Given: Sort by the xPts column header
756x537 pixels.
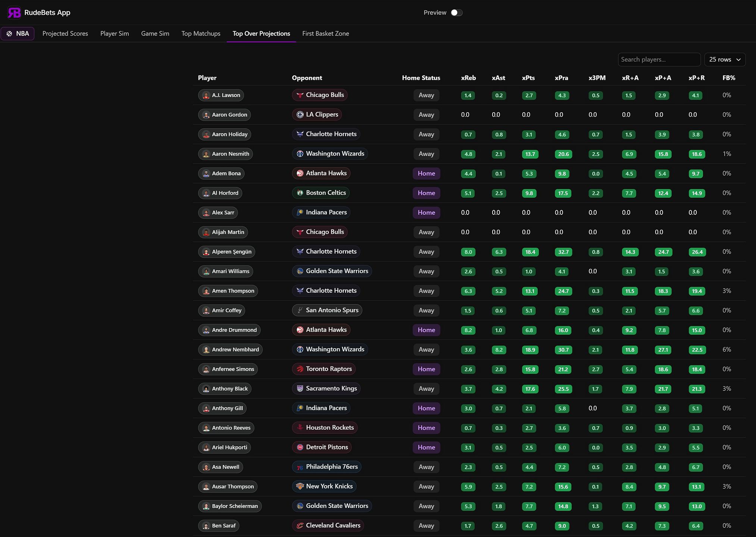Looking at the screenshot, I should click(528, 78).
